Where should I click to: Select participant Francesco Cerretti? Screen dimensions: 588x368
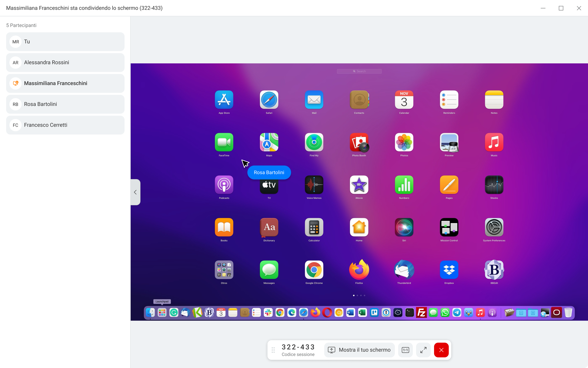pos(65,125)
